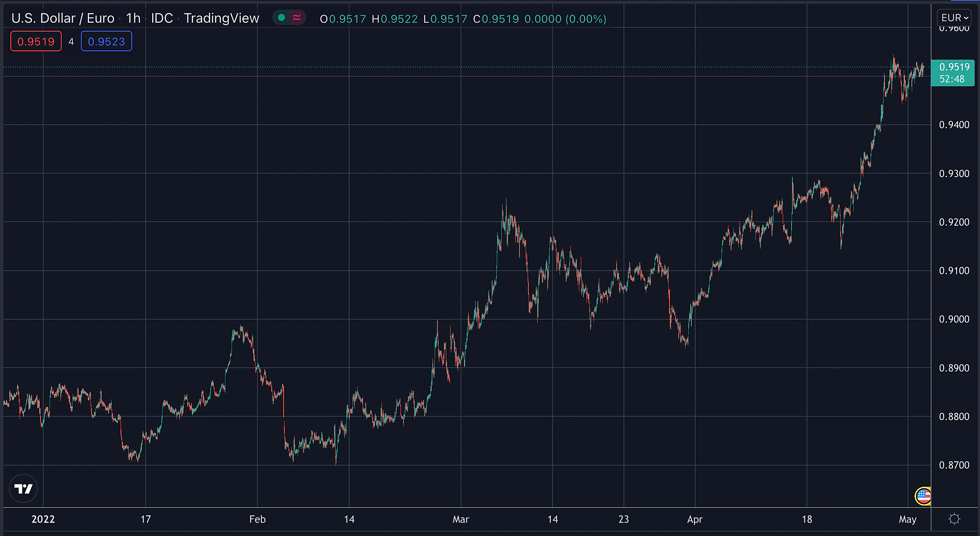Click the red sell price 0.9519 button
Viewport: 980px width, 536px height.
pos(36,41)
